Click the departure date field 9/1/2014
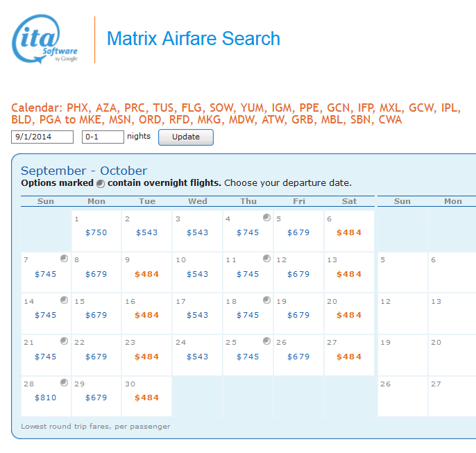This screenshot has width=476, height=453. coord(42,137)
